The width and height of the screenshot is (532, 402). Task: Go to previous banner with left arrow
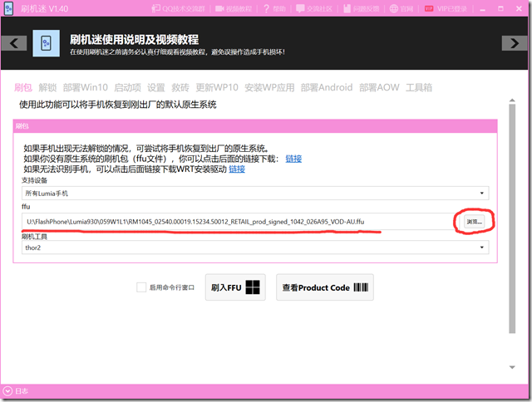tap(11, 43)
